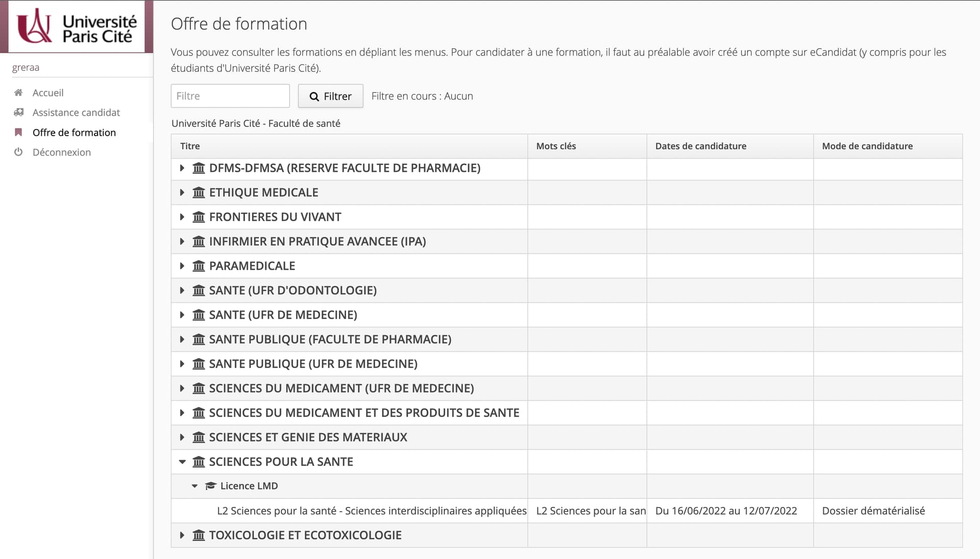Click the bookmark icon beside Offre de formation
The image size is (980, 559).
18,132
